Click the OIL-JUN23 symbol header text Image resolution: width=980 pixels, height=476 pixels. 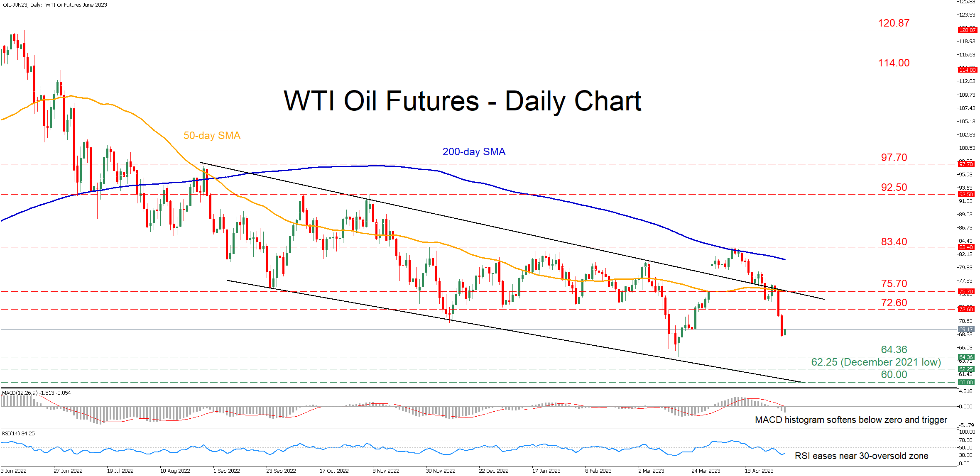(55, 5)
